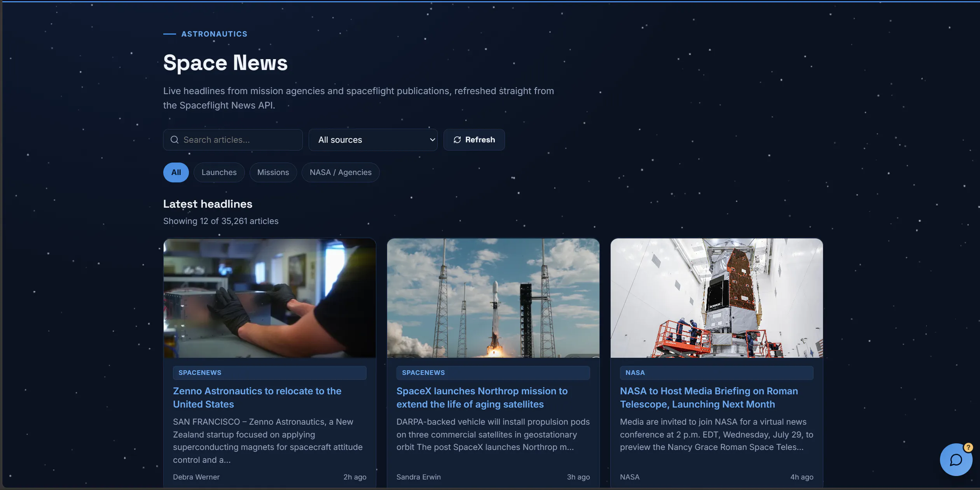The width and height of the screenshot is (980, 490).
Task: Click the 'Live headlines from mission agencies' description
Action: [x=358, y=98]
